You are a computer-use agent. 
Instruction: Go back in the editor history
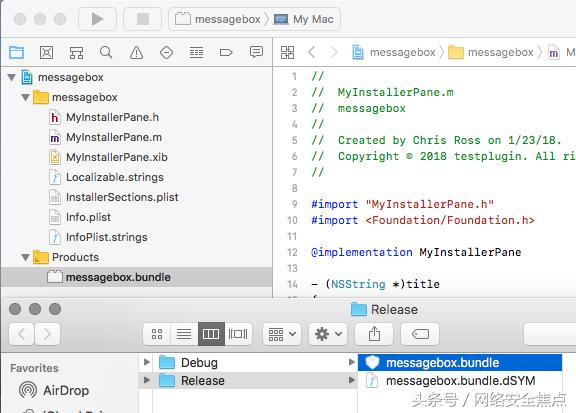(x=312, y=52)
